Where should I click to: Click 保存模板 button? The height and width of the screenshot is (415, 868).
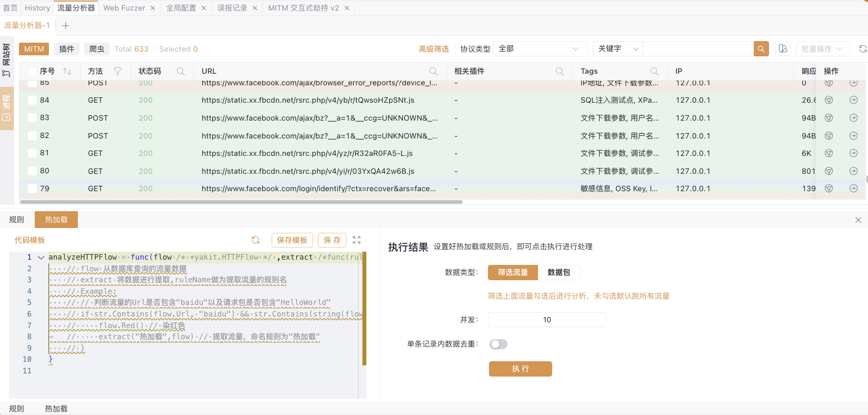coord(292,240)
